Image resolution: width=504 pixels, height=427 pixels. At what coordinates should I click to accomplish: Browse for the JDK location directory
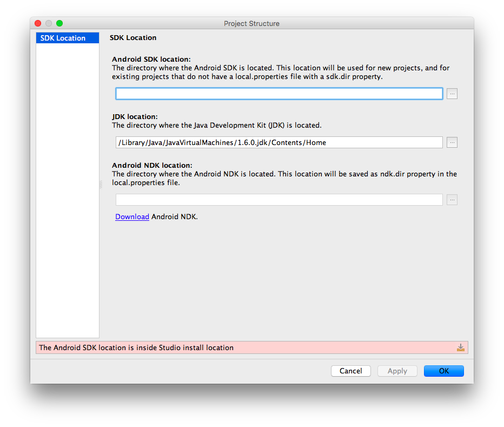[x=452, y=142]
